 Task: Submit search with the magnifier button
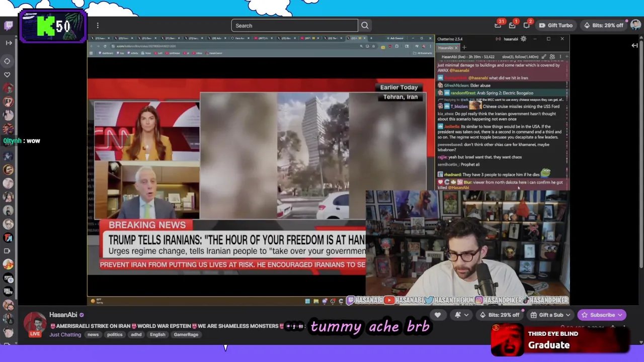point(365,26)
